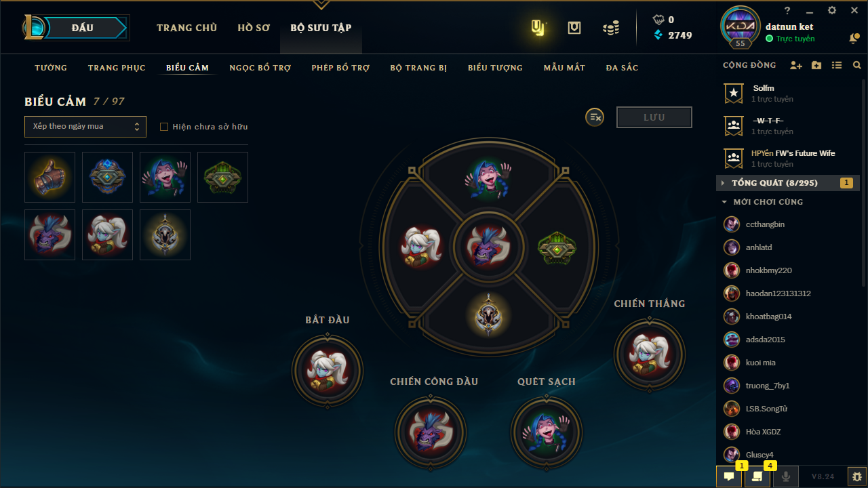The height and width of the screenshot is (488, 868).
Task: Open the social panel search icon
Action: coord(857,66)
